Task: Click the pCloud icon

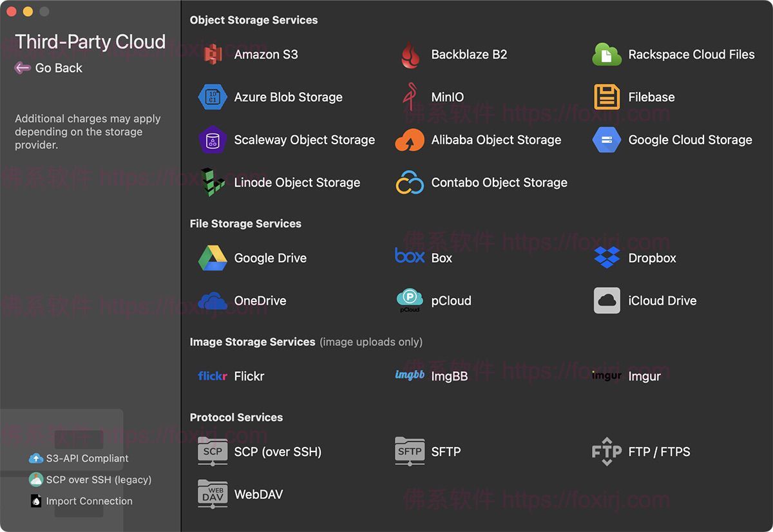Action: [x=410, y=300]
